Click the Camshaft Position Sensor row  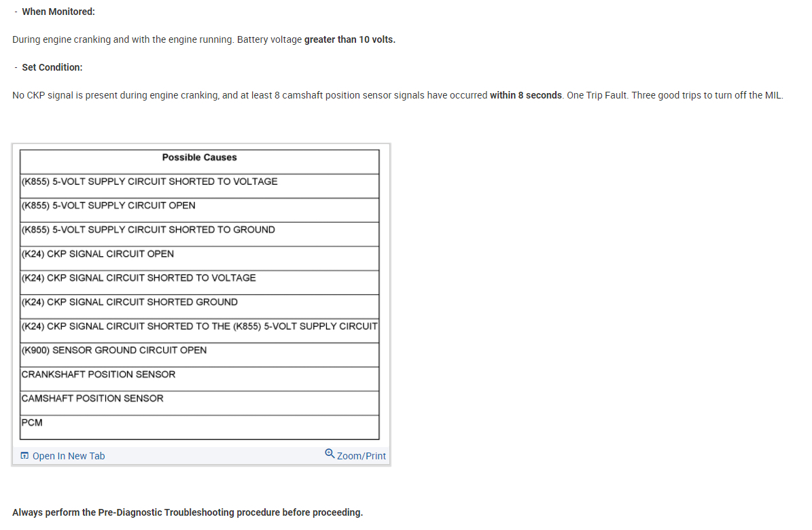coord(92,399)
